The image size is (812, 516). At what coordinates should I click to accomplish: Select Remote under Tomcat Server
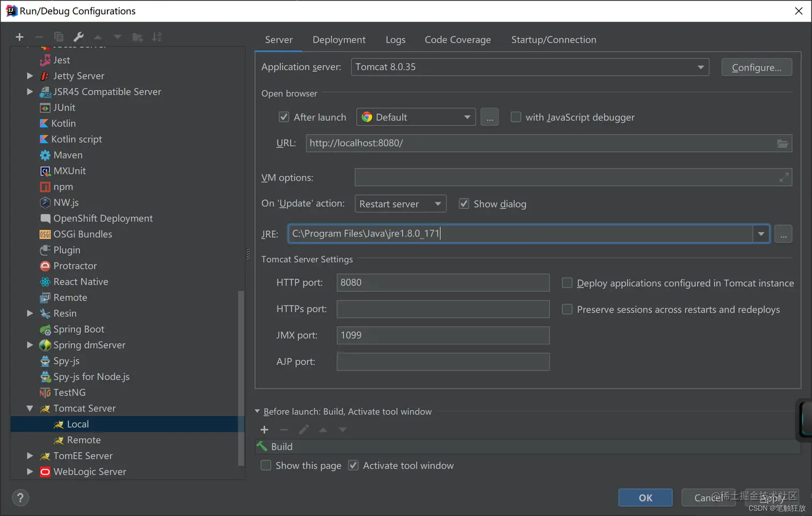point(84,440)
